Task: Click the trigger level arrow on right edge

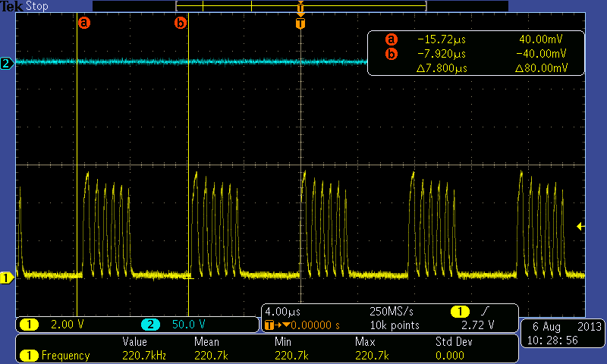Action: click(x=580, y=226)
